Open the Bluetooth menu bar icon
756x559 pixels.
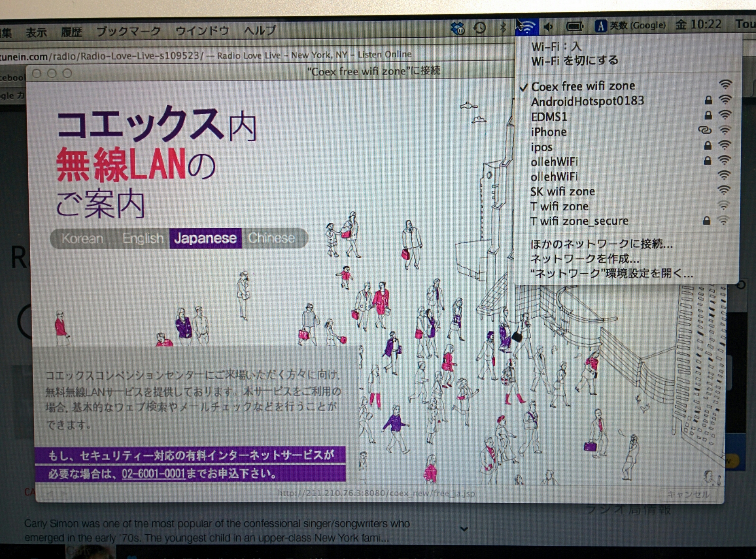click(503, 27)
